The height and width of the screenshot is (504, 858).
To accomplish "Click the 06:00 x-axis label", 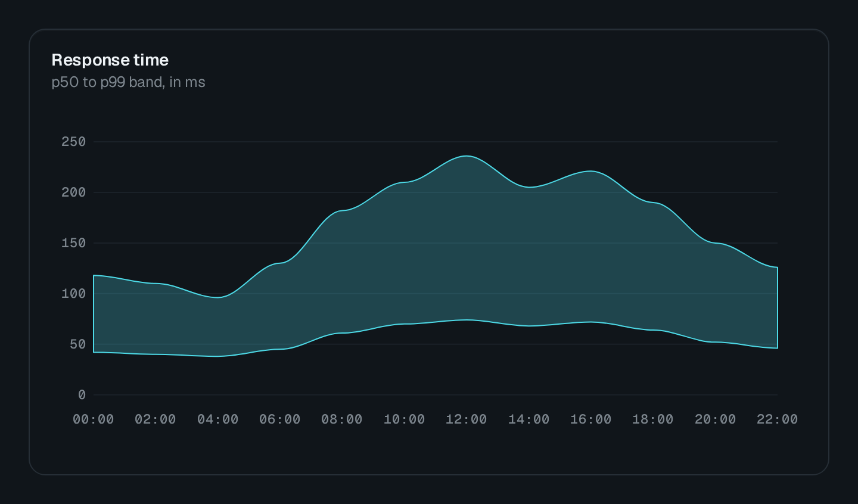I will pyautogui.click(x=280, y=419).
